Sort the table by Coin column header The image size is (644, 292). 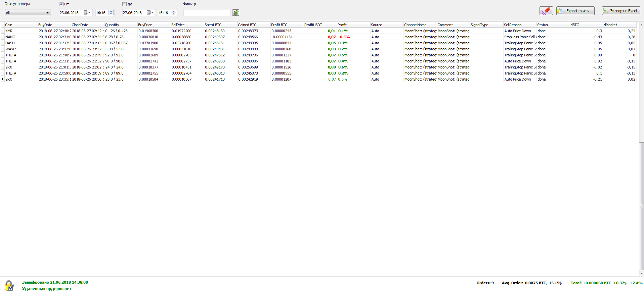(x=21, y=25)
